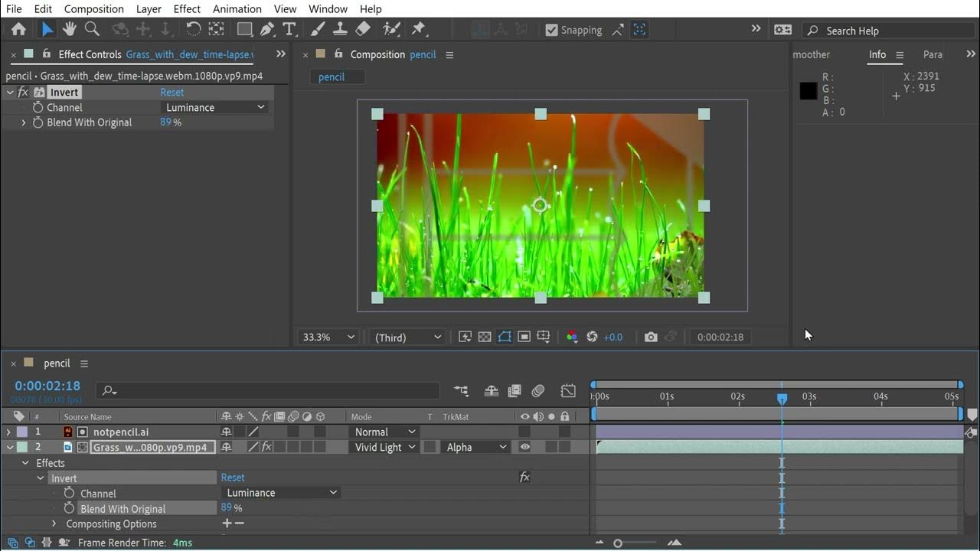980x551 pixels.
Task: Open the Layer menu
Action: tap(149, 8)
